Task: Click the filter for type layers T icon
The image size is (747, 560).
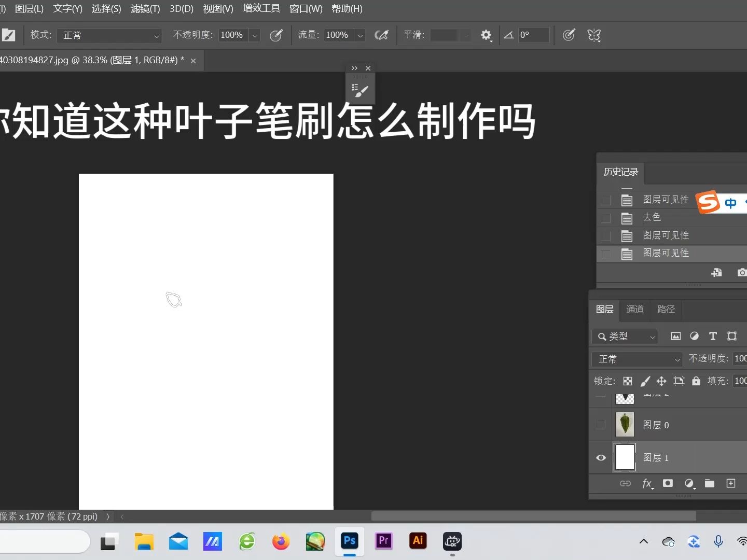Action: tap(713, 337)
